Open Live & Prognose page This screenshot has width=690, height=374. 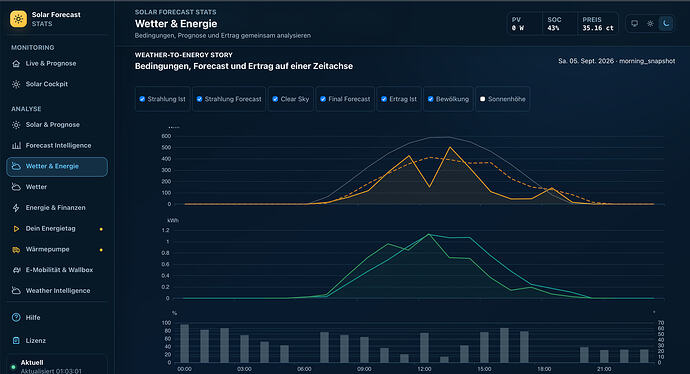[x=57, y=63]
